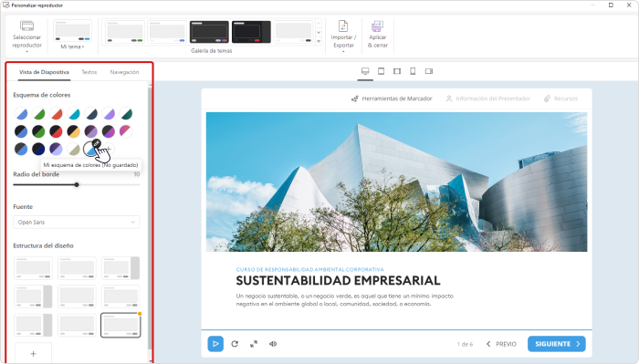Open the Seleccionar reproductor menu
The height and width of the screenshot is (364, 639).
(x=26, y=36)
